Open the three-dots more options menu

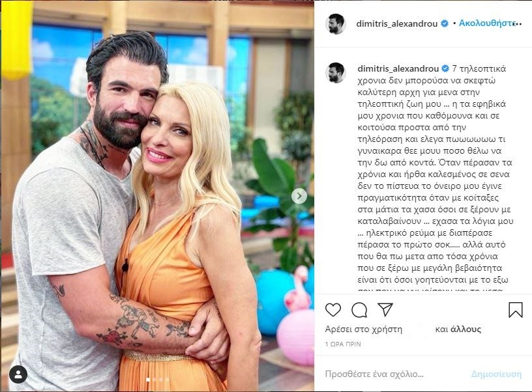[x=519, y=23]
